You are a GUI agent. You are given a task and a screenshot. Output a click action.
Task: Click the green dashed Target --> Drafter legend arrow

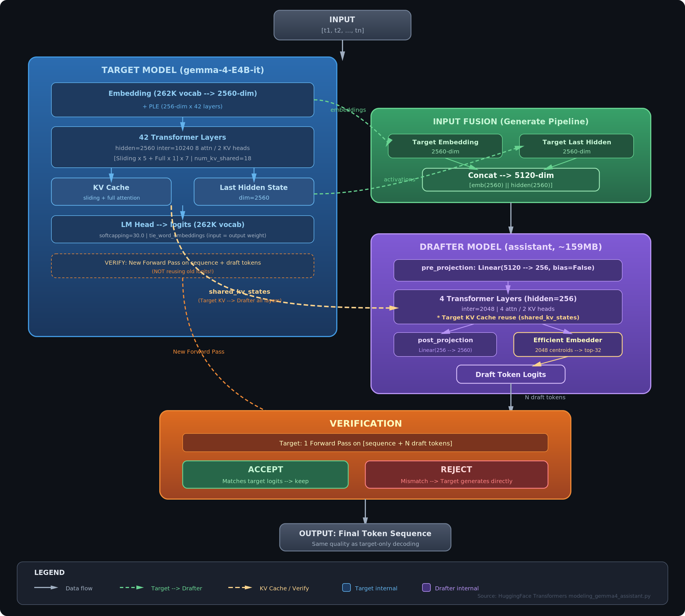coord(132,587)
